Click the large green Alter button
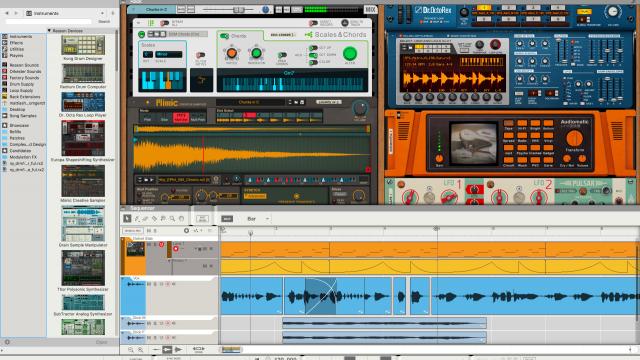The height and width of the screenshot is (360, 640). 349,53
